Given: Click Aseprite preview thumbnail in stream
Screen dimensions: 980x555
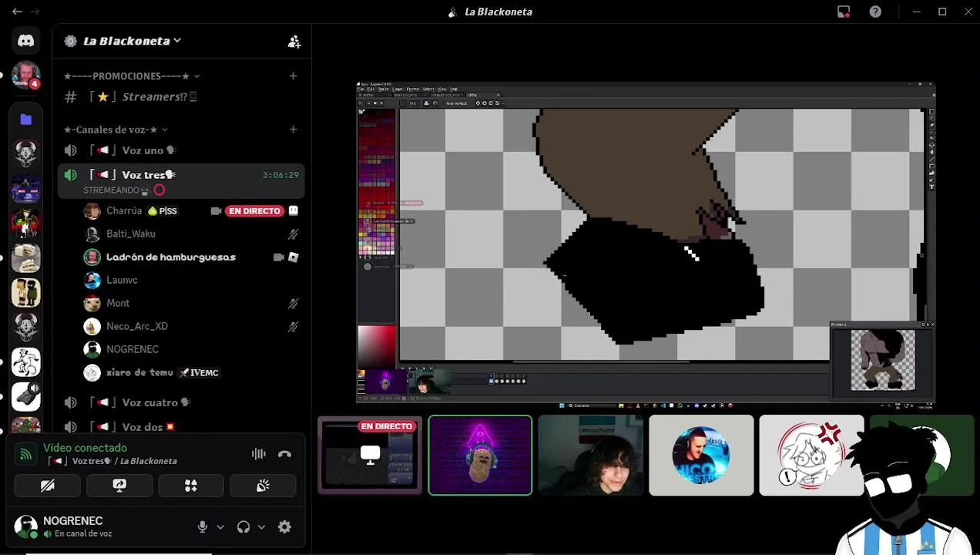Looking at the screenshot, I should point(882,360).
